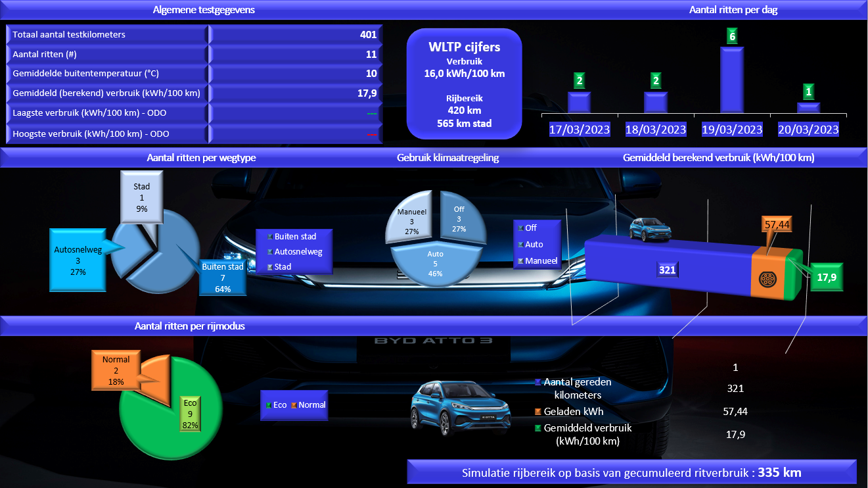Click the Simulatie rijbereik 335 km banner

coord(632,472)
